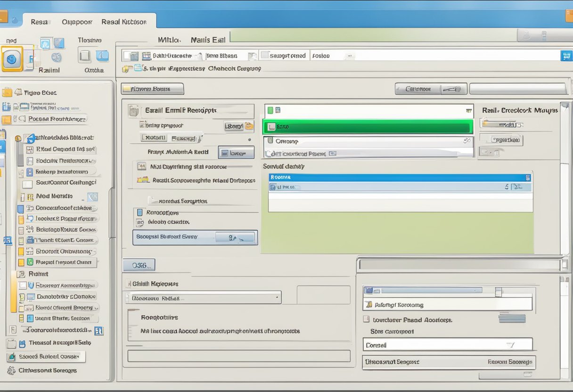Expand the Corneil combo box
The image size is (573, 392).
(509, 345)
